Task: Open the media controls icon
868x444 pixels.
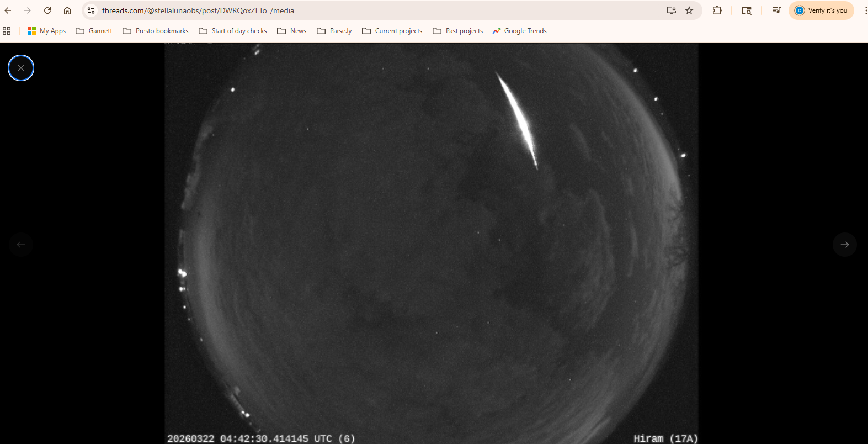Action: pyautogui.click(x=776, y=10)
